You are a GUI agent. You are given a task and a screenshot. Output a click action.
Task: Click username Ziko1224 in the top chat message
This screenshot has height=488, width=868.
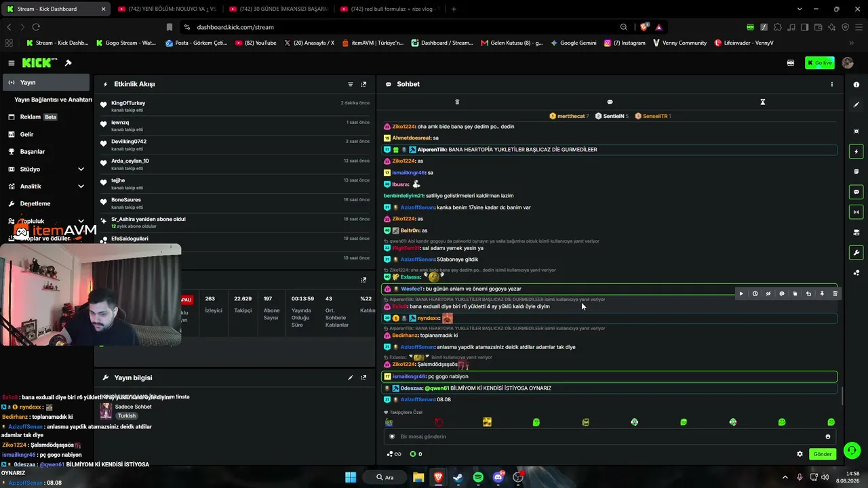coord(403,127)
